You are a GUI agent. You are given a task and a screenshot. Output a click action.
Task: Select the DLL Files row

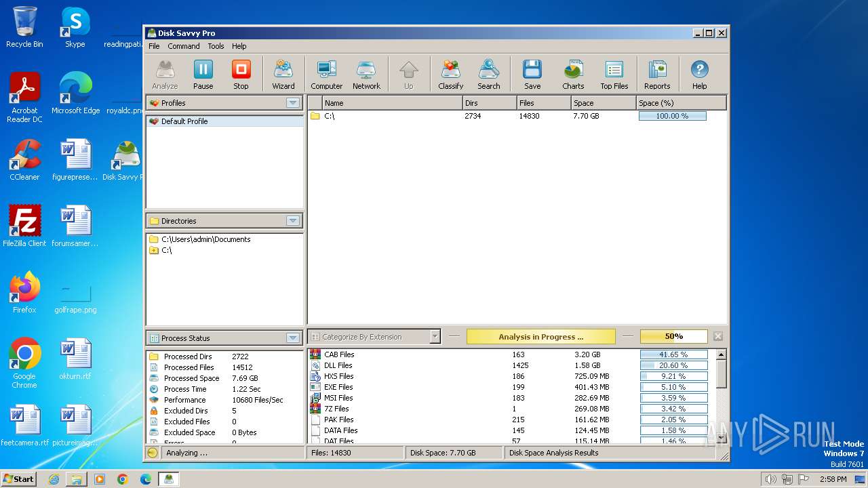pyautogui.click(x=512, y=365)
